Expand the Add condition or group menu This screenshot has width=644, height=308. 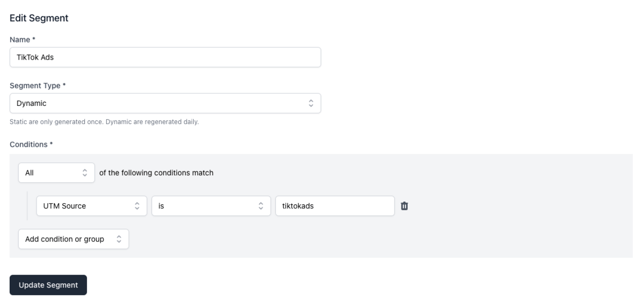(x=74, y=239)
